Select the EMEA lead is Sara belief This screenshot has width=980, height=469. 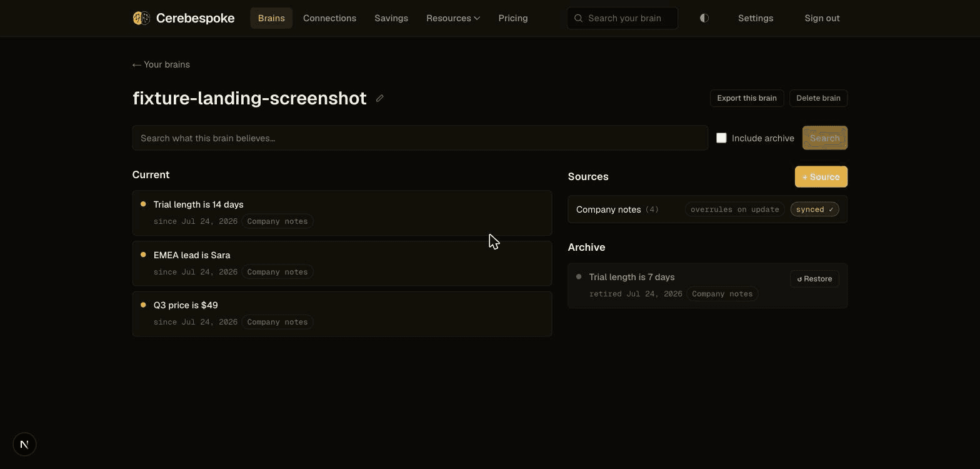(342, 263)
